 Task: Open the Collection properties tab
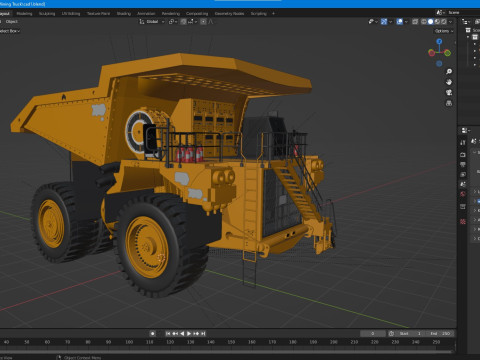(463, 207)
